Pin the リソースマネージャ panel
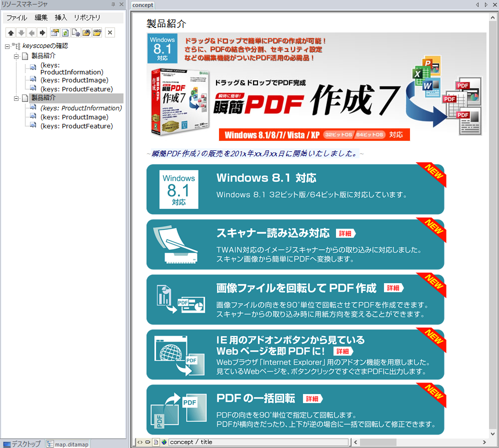 [113, 4]
